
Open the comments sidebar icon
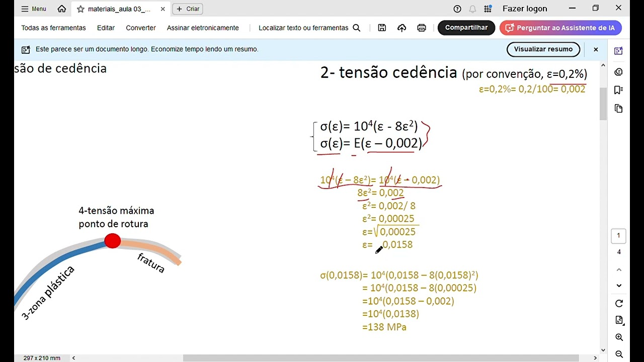click(x=619, y=72)
